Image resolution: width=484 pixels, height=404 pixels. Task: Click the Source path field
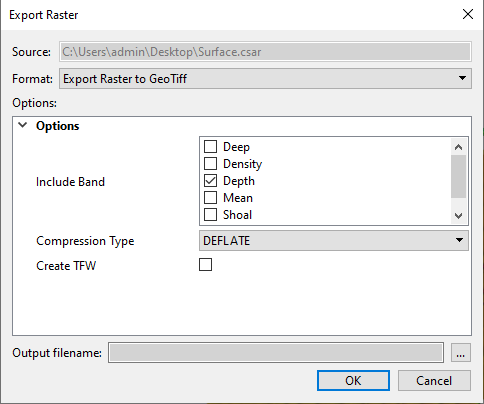pos(265,52)
